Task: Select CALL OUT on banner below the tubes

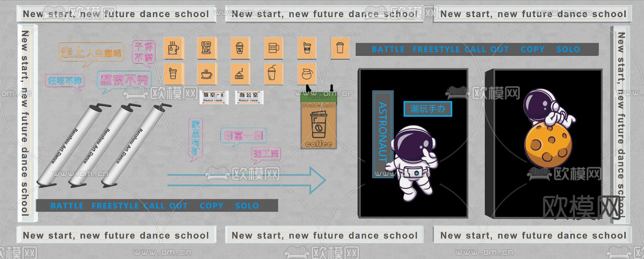Action: click(166, 206)
